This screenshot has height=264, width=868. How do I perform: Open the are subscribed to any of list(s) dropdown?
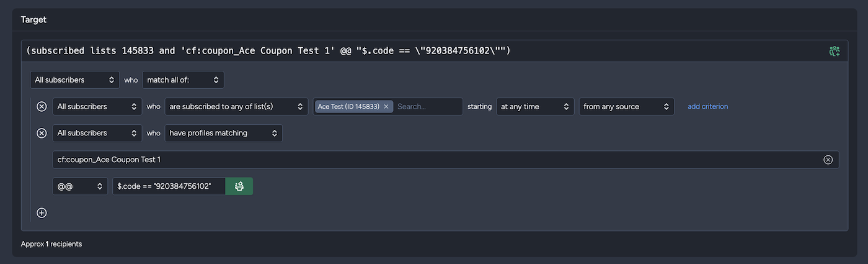[236, 106]
